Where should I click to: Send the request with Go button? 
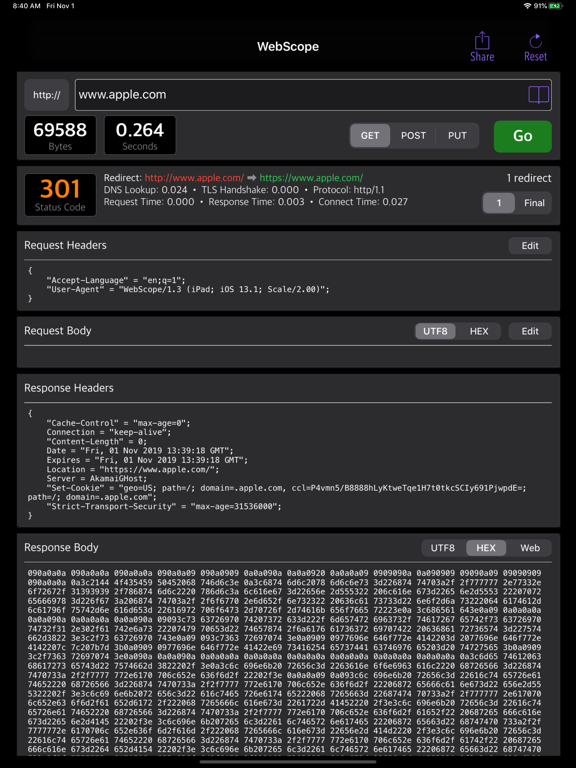pos(523,136)
